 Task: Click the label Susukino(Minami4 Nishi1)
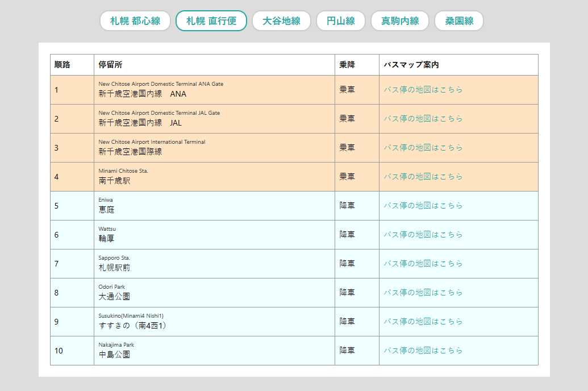[131, 315]
